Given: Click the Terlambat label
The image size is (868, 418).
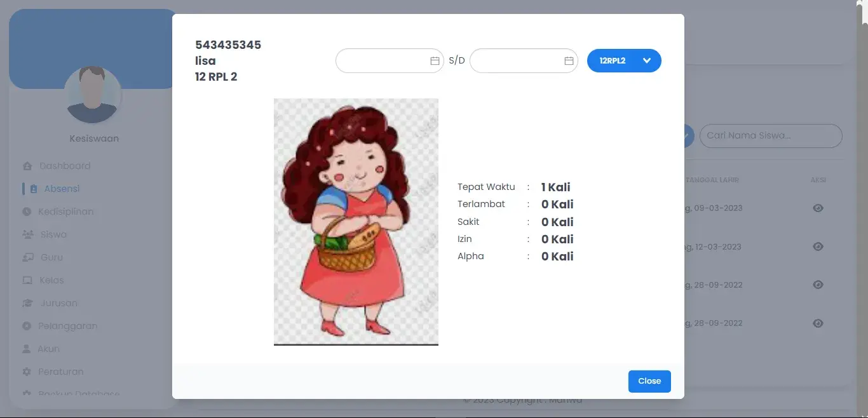Looking at the screenshot, I should pos(481,204).
